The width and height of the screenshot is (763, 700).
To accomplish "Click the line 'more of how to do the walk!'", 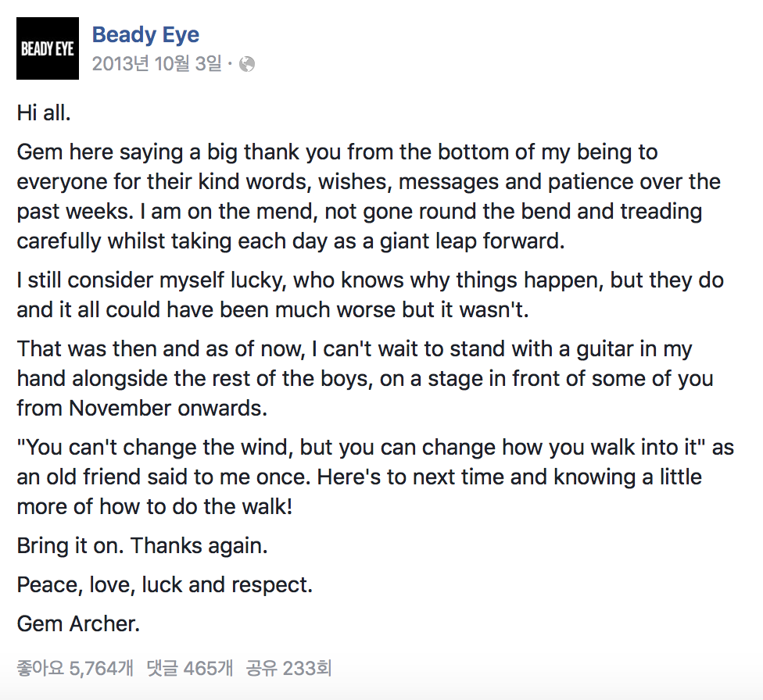I will click(x=154, y=506).
